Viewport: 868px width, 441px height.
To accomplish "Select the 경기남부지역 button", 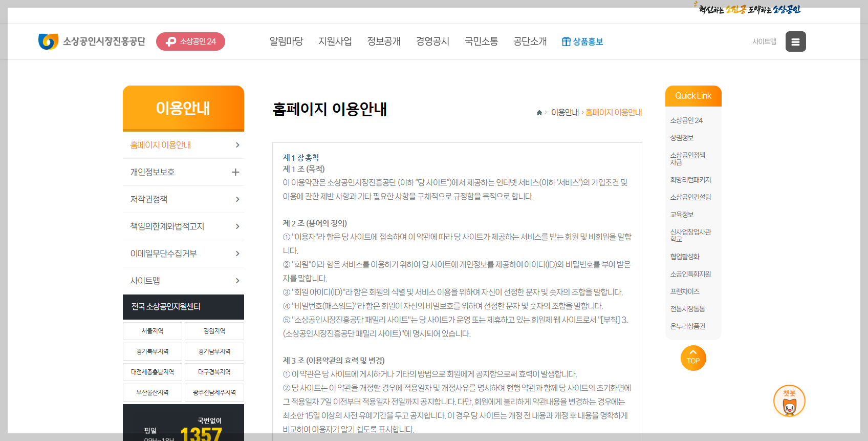I will click(214, 351).
